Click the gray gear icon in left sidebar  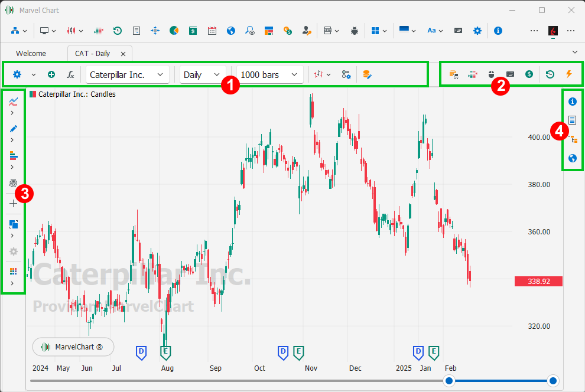tap(14, 251)
